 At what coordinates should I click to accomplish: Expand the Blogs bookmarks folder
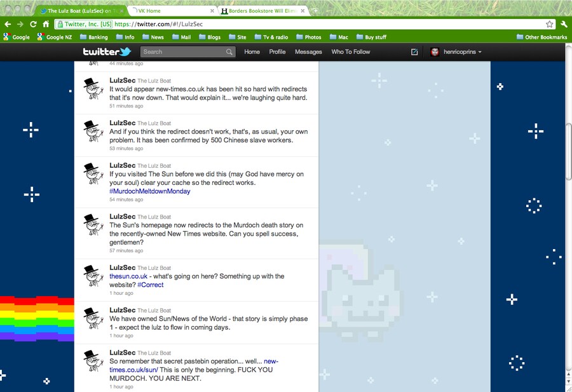coord(210,37)
